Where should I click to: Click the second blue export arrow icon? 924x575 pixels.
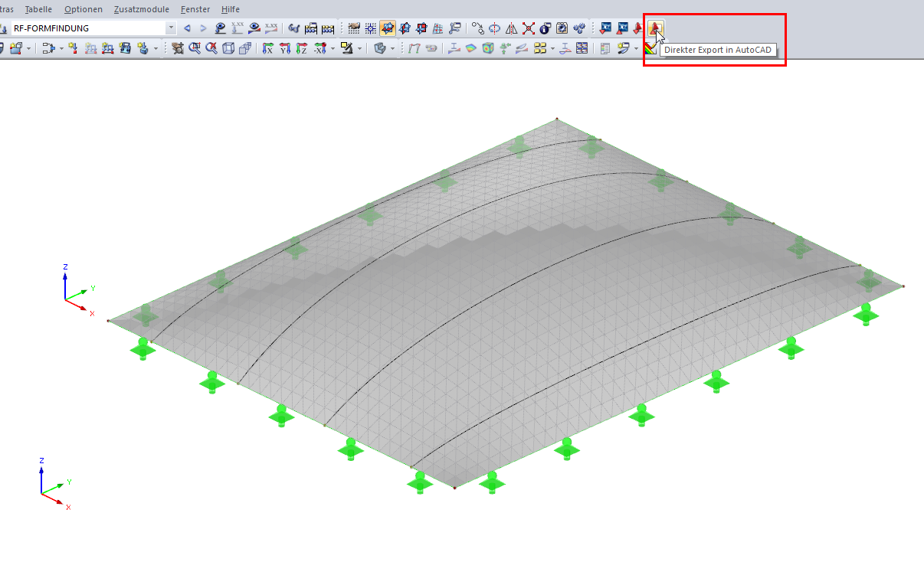(623, 28)
